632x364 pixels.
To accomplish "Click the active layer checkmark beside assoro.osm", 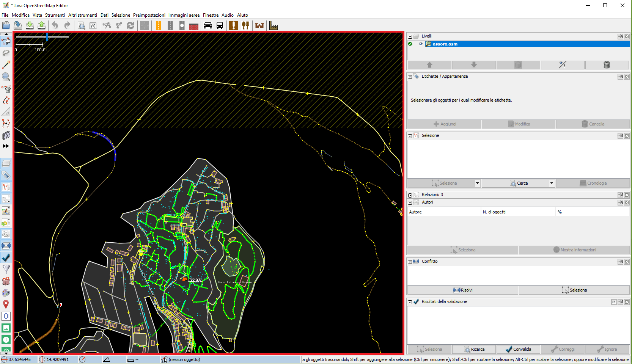I will (410, 44).
